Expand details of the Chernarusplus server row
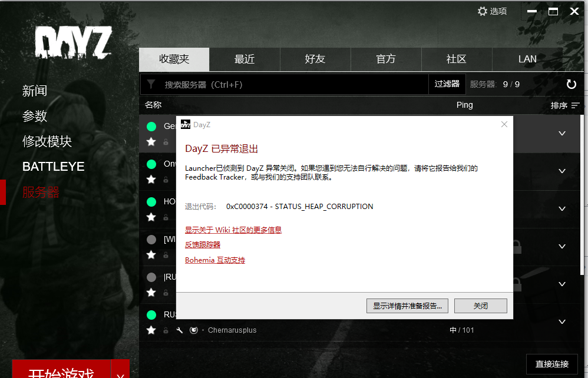 tap(562, 322)
